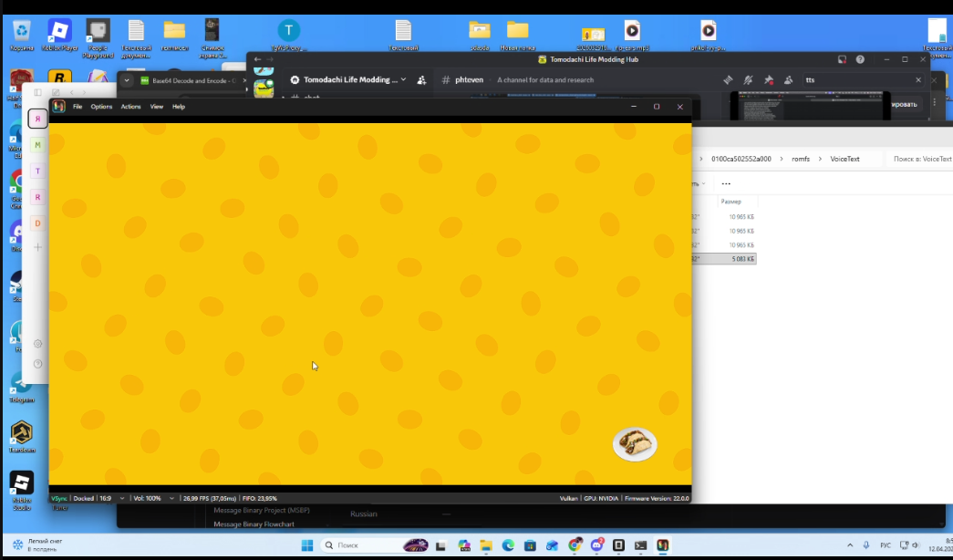Open the Roblox Player desktop shortcut

pos(59,35)
